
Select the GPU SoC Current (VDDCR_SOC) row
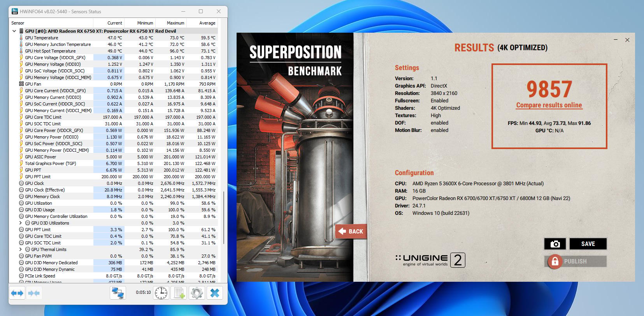114,104
